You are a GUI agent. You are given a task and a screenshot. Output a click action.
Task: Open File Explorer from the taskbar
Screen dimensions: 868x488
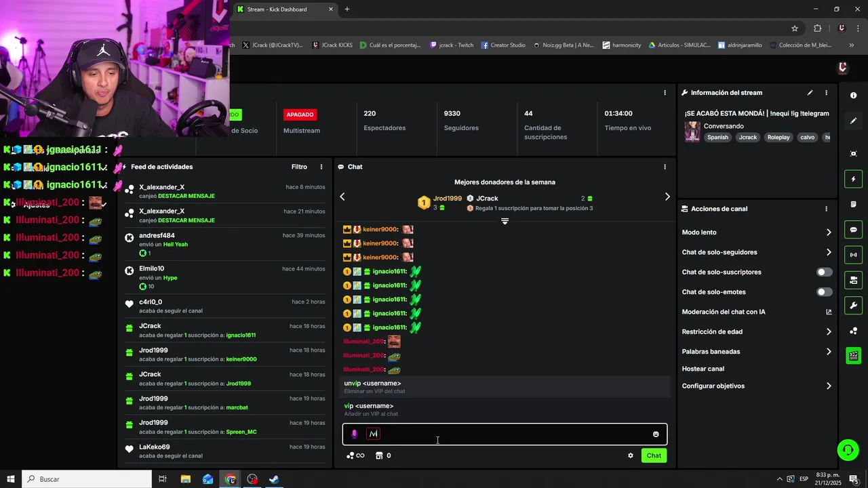(x=186, y=479)
